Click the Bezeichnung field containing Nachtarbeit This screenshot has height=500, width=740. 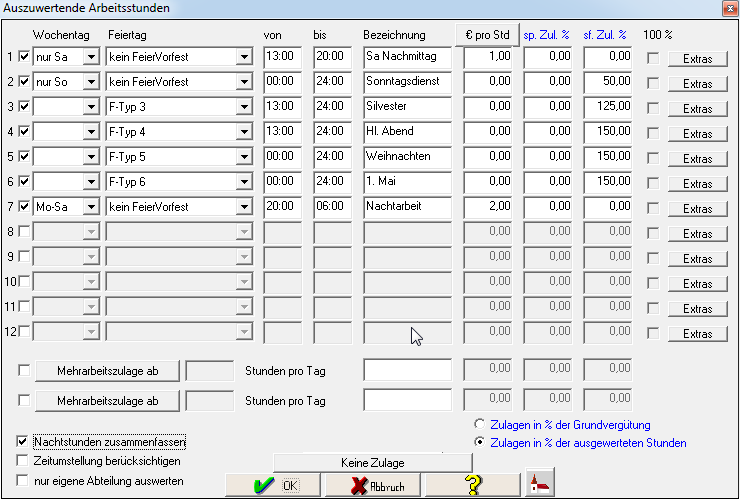point(407,207)
